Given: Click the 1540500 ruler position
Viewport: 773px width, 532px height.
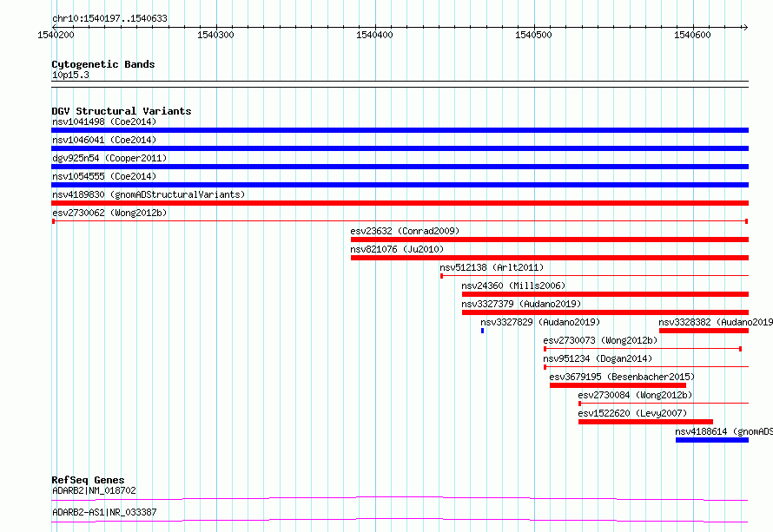Looking at the screenshot, I should 533,35.
